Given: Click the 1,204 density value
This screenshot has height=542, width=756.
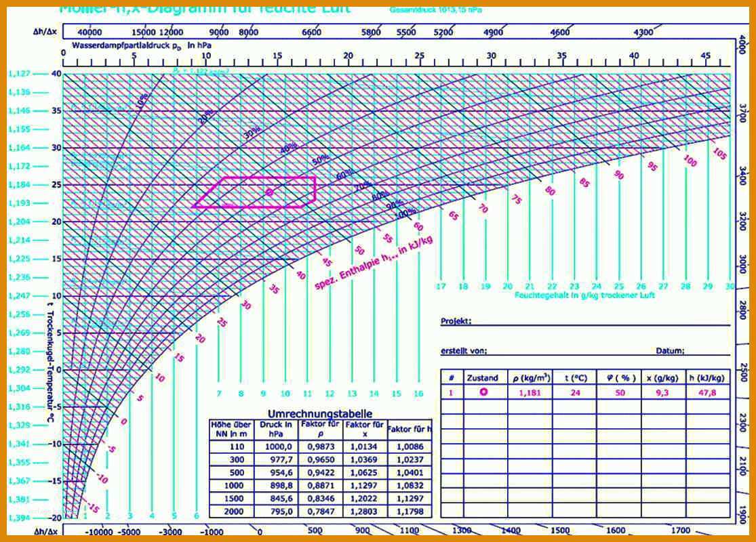Looking at the screenshot, I should (19, 222).
